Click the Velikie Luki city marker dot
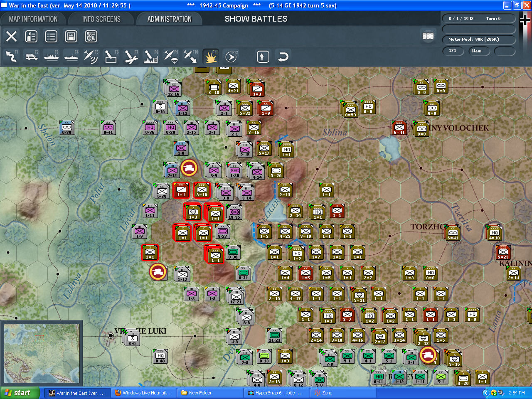The image size is (532, 399). point(111,335)
